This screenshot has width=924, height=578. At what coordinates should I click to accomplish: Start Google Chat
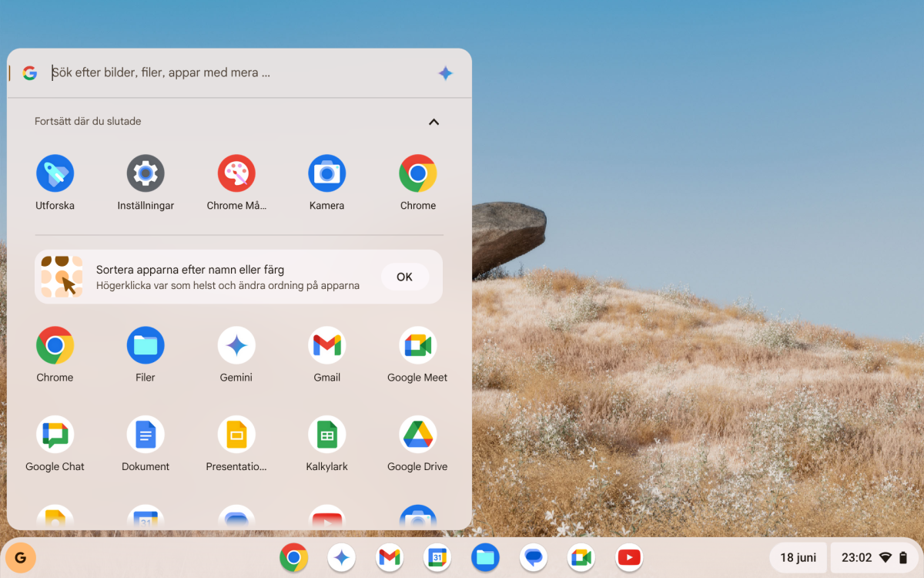[55, 434]
